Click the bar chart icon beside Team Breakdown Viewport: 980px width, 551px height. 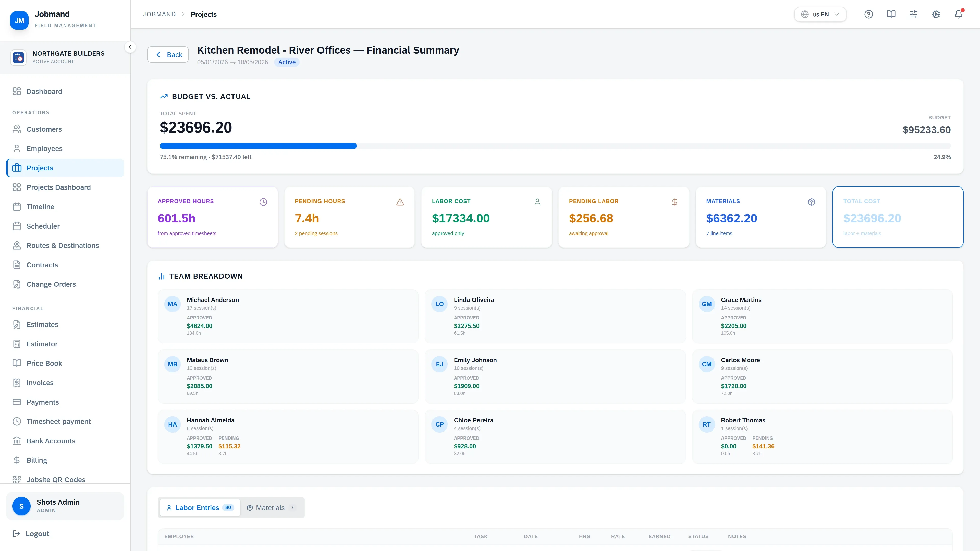pyautogui.click(x=161, y=277)
